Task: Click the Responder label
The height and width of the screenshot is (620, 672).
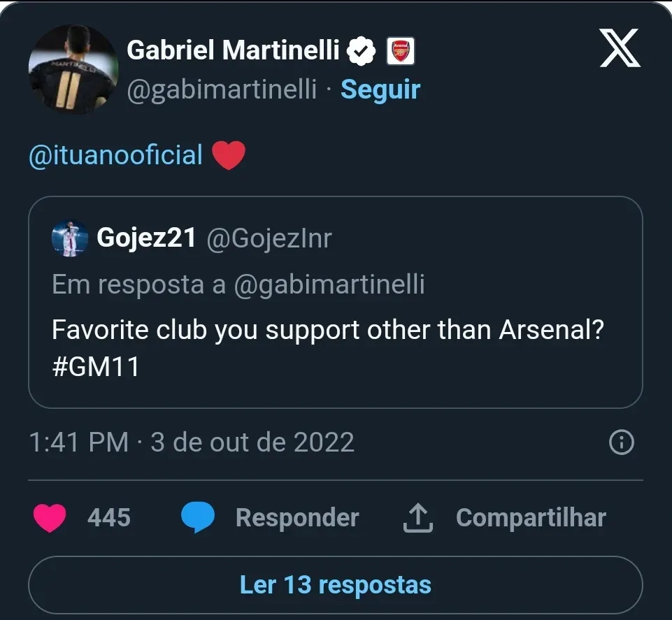Action: [297, 518]
